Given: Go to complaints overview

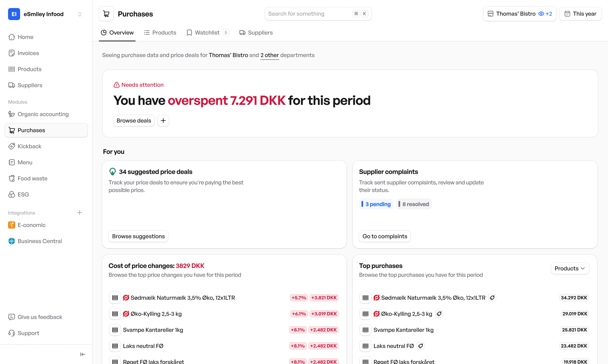Looking at the screenshot, I should point(384,236).
